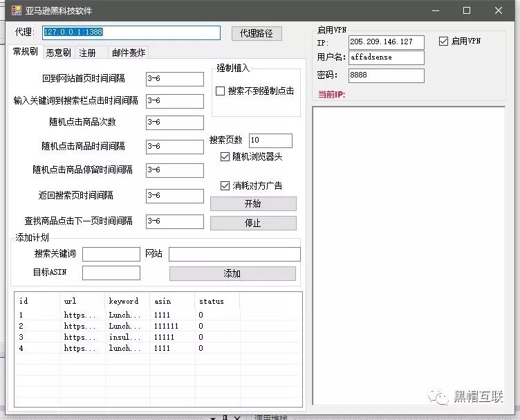The height and width of the screenshot is (420, 520).
Task: Click the 搜索关键词 input field
Action: click(x=111, y=254)
